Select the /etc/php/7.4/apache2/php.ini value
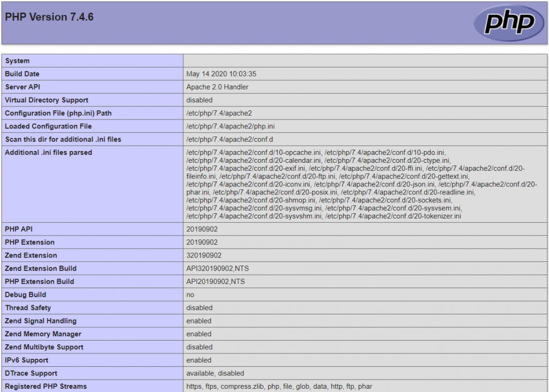Viewport: 549px width, 392px height. [231, 126]
